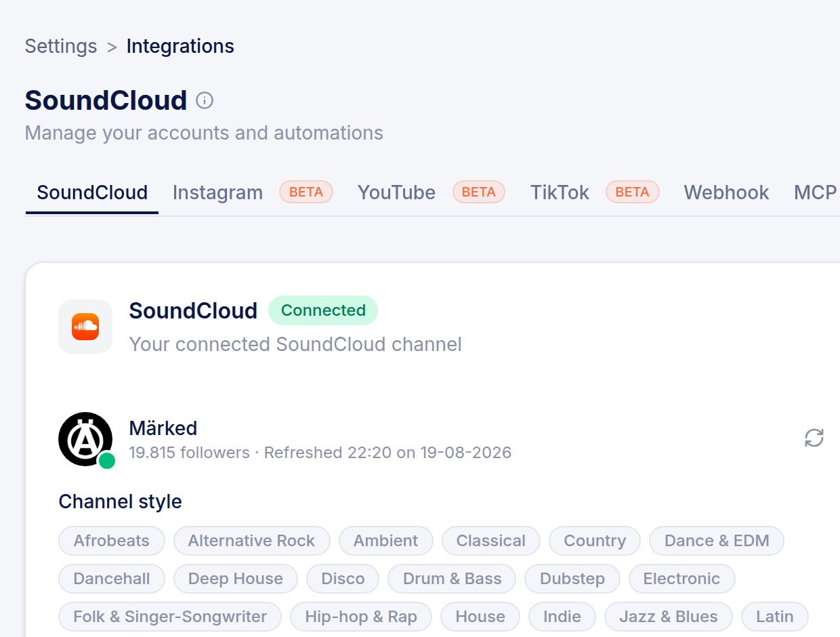Pick the Jazz & Blues style chip

click(669, 617)
